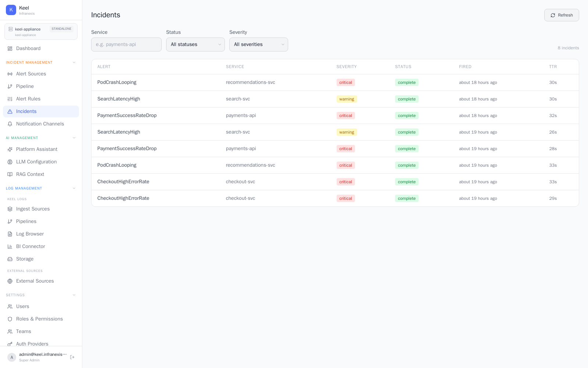588x368 pixels.
Task: Open Platform Assistant sparkle icon
Action: pyautogui.click(x=10, y=149)
